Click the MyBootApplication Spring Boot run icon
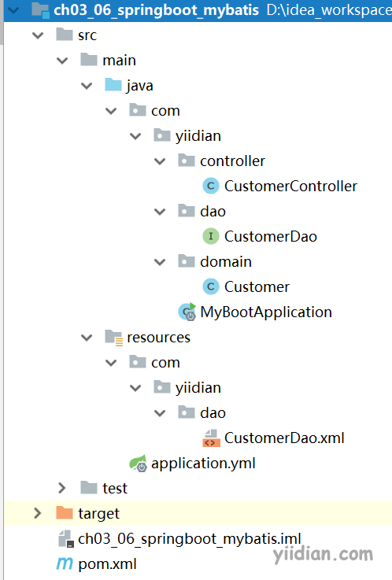The width and height of the screenshot is (392, 580). [187, 312]
